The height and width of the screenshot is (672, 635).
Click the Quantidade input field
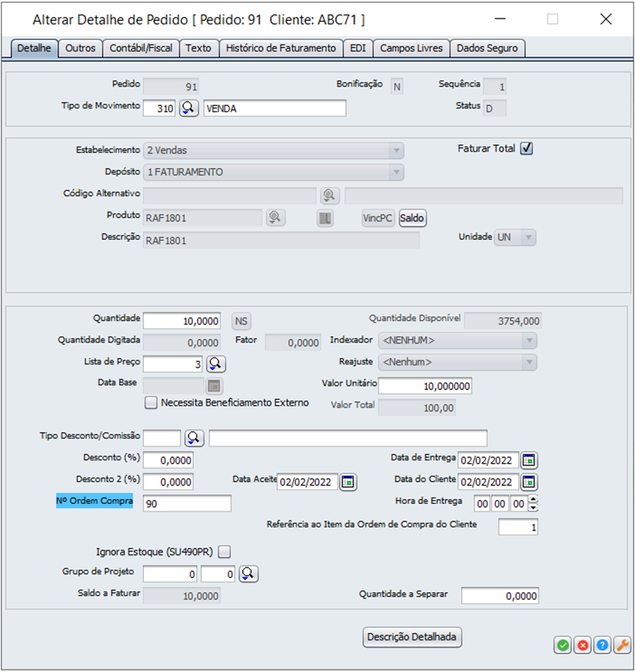[x=182, y=321]
